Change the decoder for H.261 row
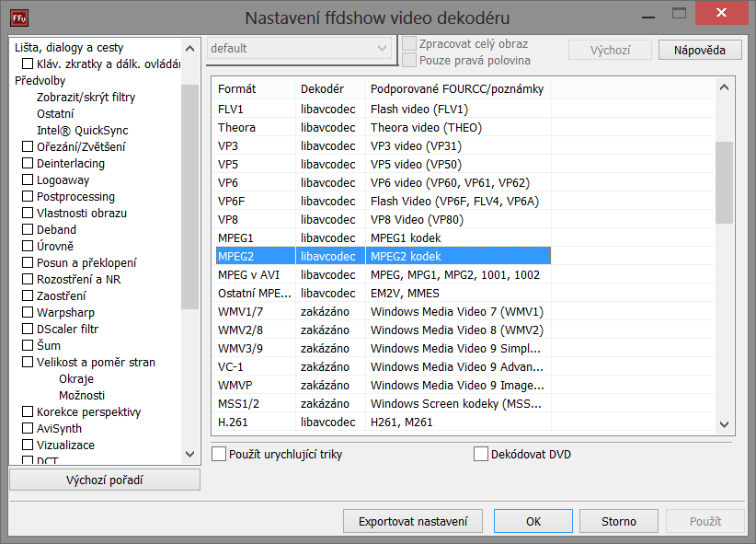The height and width of the screenshot is (544, 756). (328, 422)
